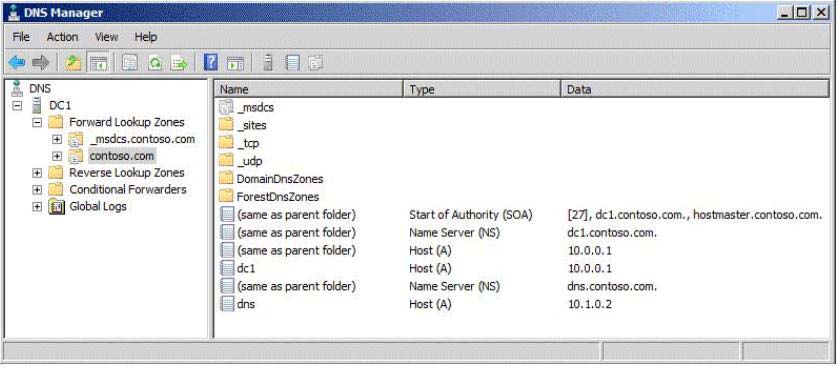Expand Conditional Forwarders
Screen dimensions: 839x368
pyautogui.click(x=37, y=190)
